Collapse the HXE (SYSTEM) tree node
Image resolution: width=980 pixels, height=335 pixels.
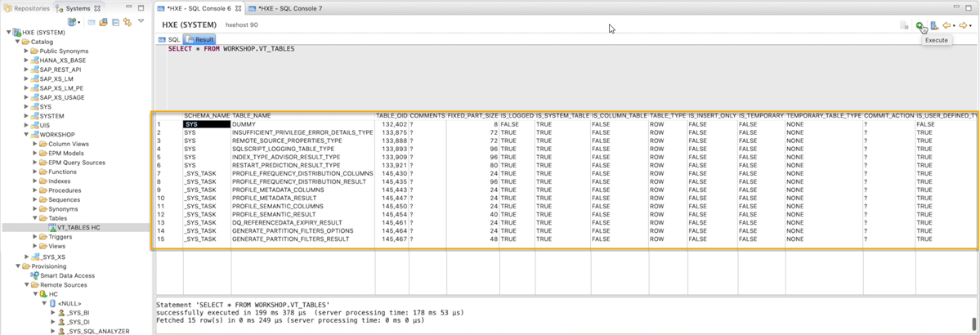click(x=8, y=33)
